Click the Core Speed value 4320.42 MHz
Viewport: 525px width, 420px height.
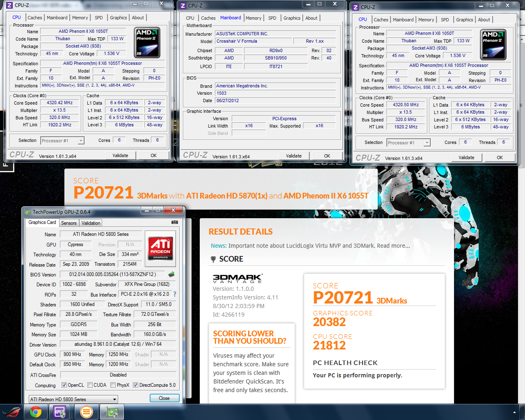tap(59, 103)
